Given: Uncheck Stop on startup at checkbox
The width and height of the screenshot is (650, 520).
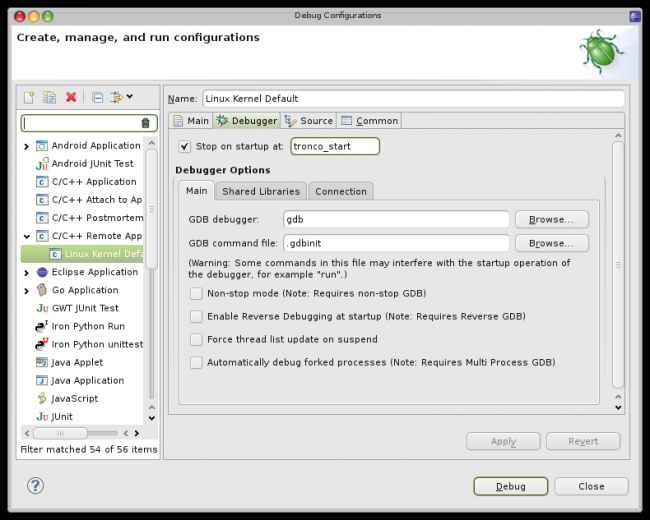Looking at the screenshot, I should (184, 146).
